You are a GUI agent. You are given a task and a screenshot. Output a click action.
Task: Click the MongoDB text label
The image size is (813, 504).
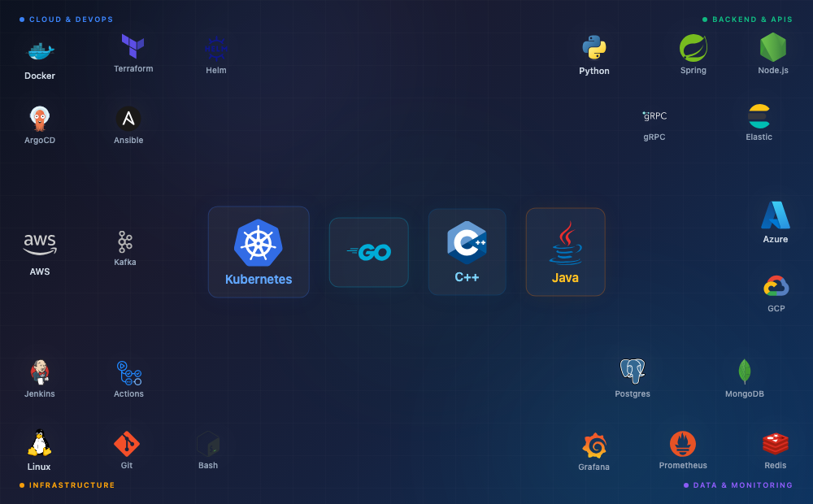pyautogui.click(x=745, y=394)
